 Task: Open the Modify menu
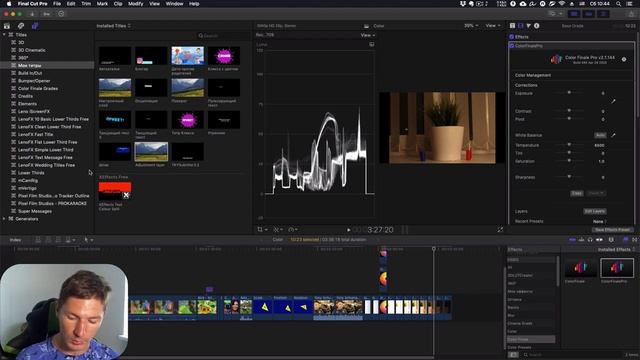click(x=136, y=4)
